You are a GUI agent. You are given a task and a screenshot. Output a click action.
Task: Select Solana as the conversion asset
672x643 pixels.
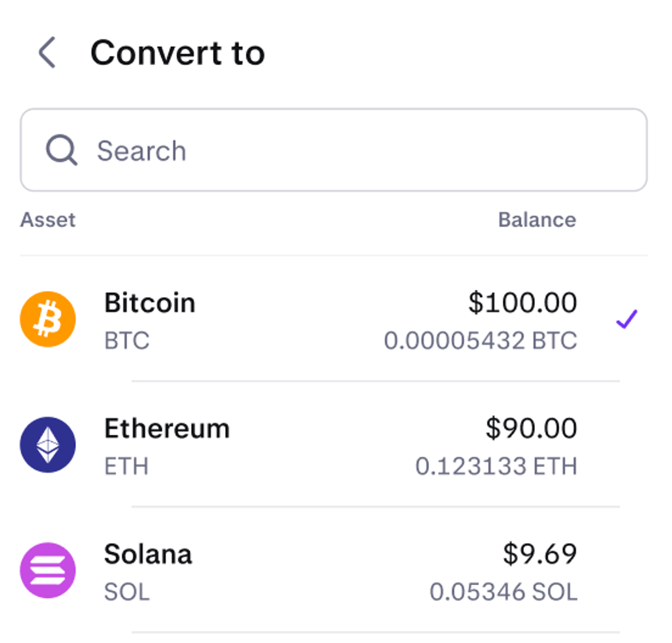[x=148, y=554]
